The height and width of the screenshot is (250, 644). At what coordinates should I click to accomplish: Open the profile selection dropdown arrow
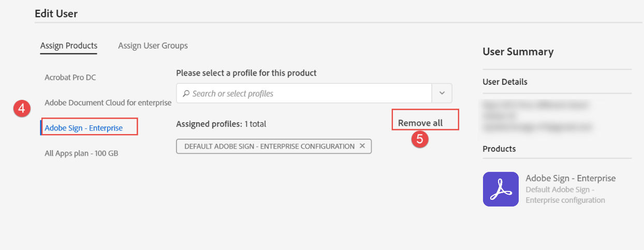[442, 93]
